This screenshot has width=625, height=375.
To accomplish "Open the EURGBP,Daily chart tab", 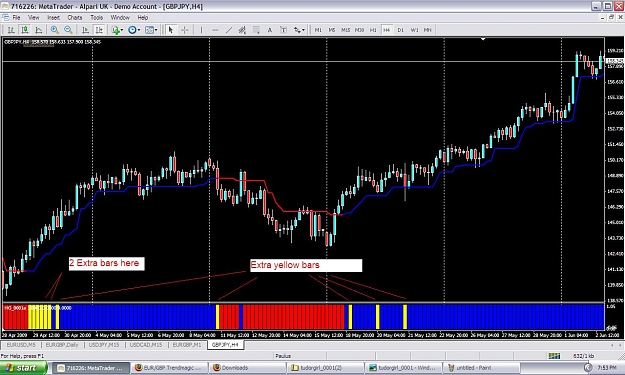I will 62,345.
